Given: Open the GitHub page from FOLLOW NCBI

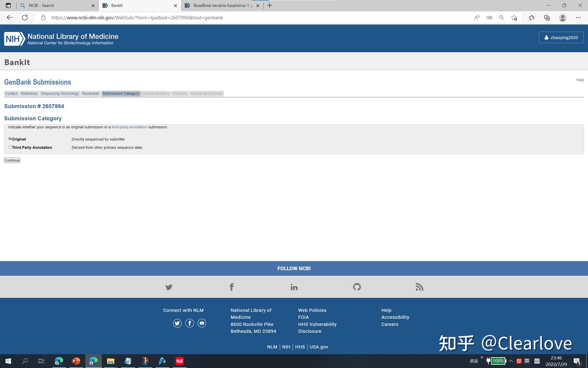Looking at the screenshot, I should point(356,287).
